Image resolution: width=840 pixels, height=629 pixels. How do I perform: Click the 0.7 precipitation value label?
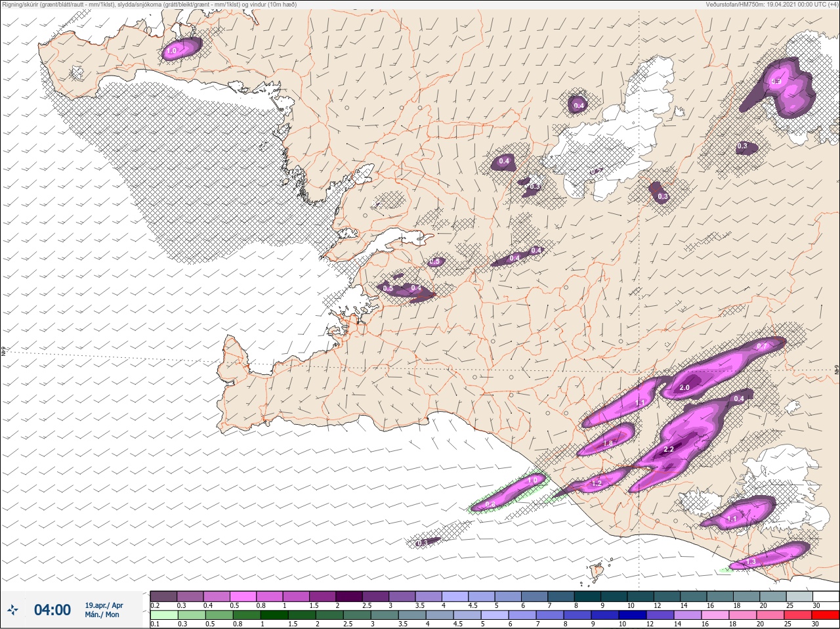coord(762,346)
